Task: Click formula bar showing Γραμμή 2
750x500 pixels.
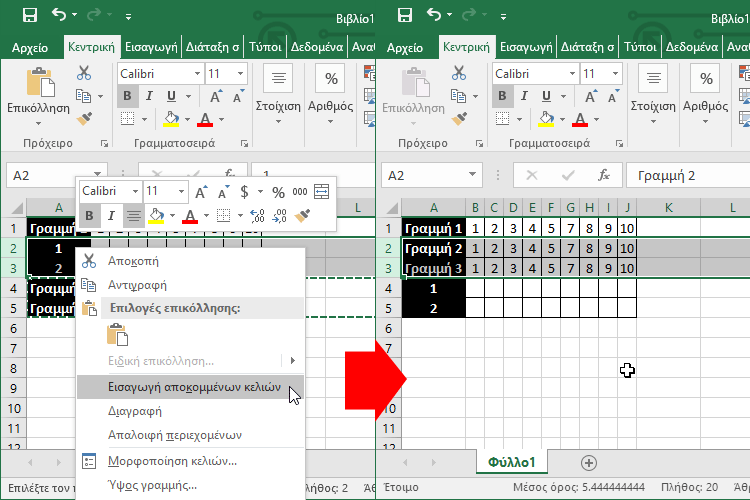Action: tap(688, 176)
